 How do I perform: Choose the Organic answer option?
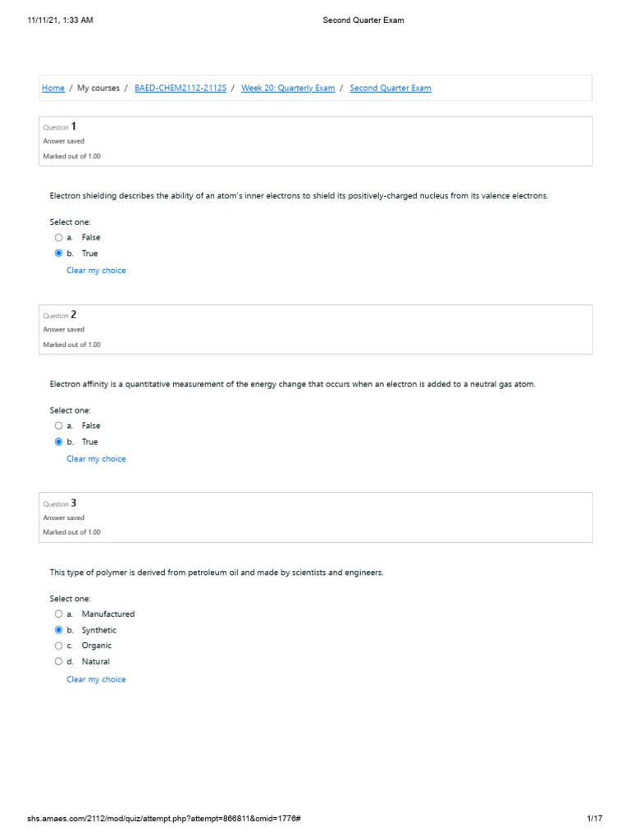pos(58,646)
